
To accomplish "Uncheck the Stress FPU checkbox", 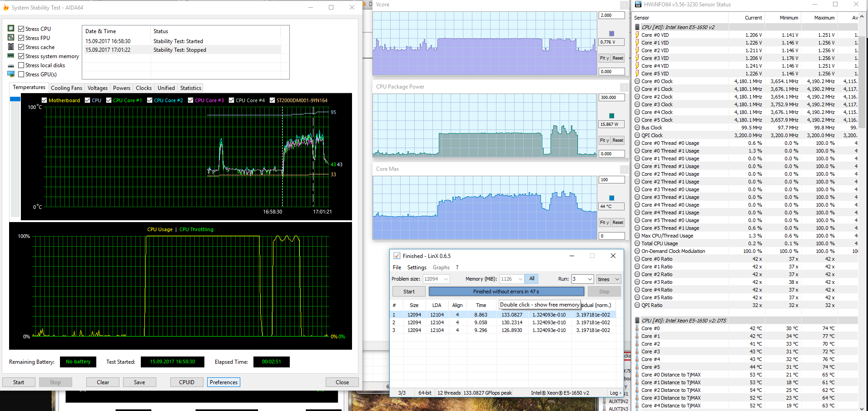I will 21,38.
